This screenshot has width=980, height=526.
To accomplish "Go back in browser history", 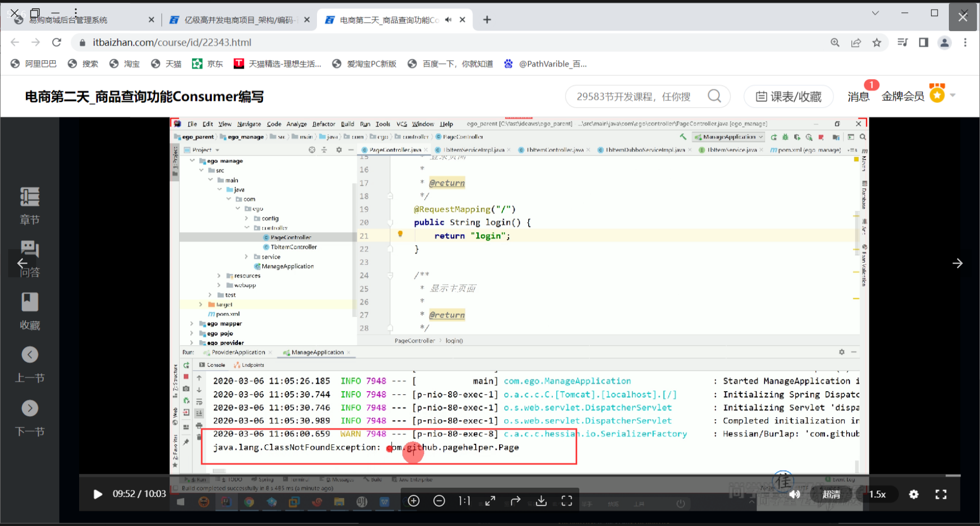I will (15, 42).
